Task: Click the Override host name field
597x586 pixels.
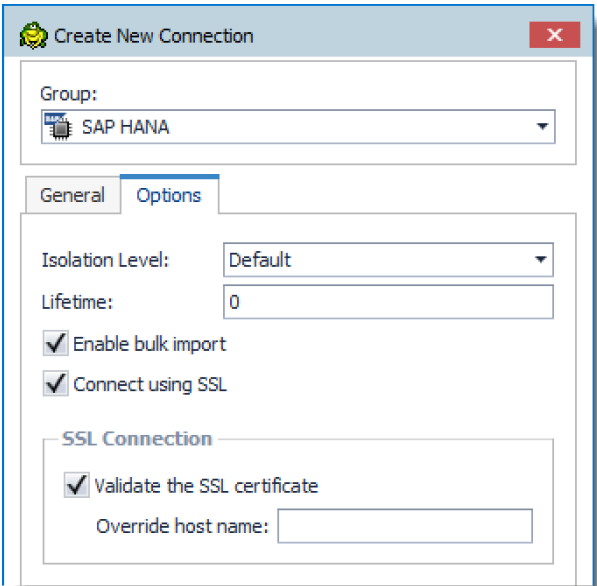Action: 405,526
